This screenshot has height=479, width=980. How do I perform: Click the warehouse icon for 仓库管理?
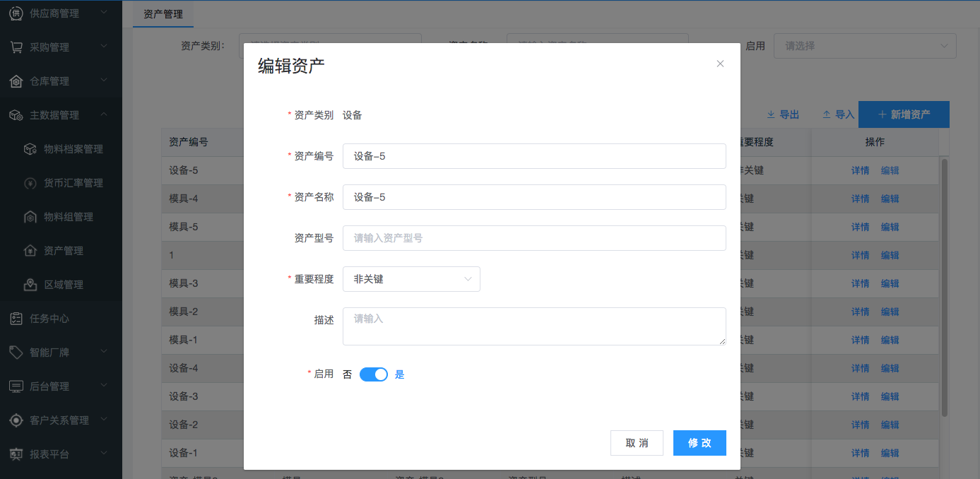pos(16,81)
